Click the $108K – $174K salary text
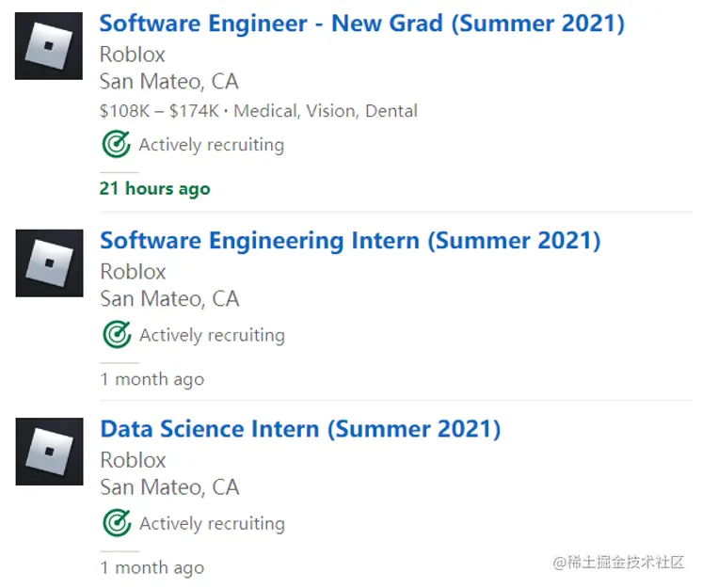702x588 pixels. point(159,111)
